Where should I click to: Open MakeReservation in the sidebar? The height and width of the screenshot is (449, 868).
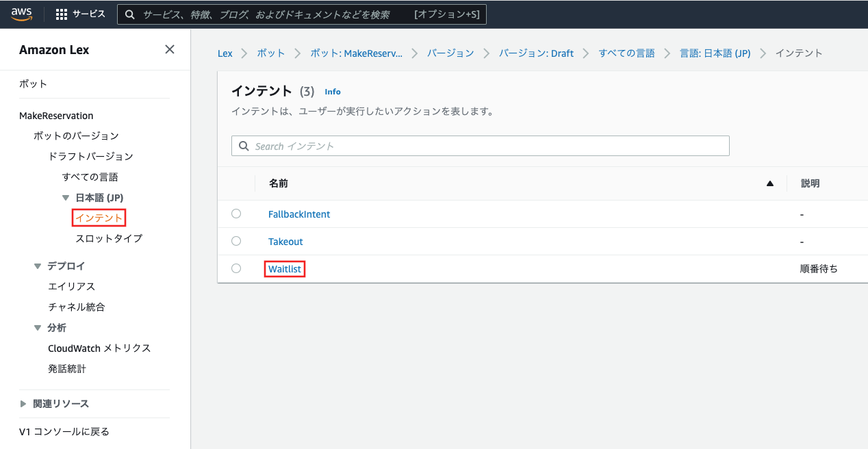56,116
